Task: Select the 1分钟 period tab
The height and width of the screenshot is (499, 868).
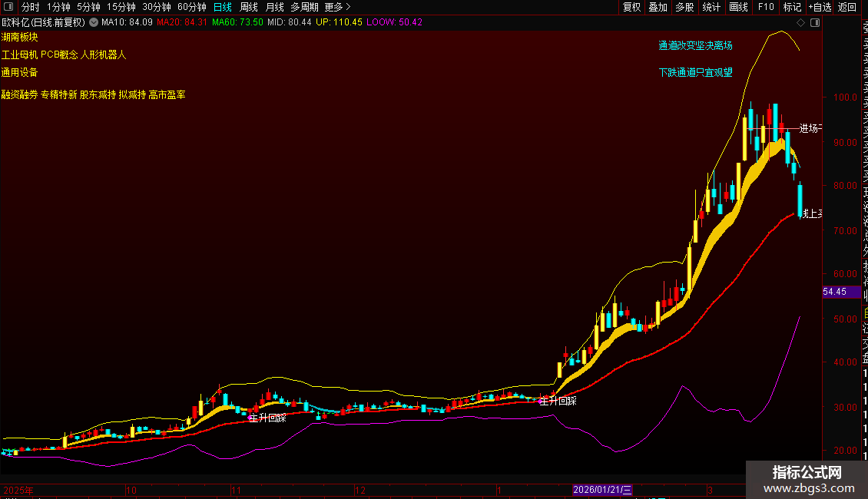Action: (58, 7)
